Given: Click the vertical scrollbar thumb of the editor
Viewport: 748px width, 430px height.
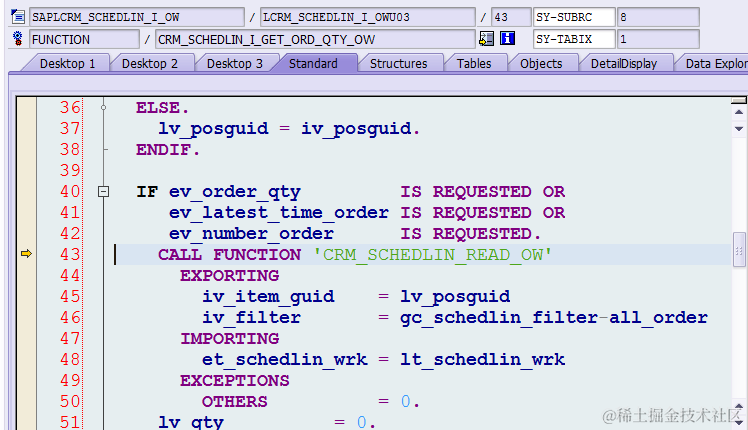Looking at the screenshot, I should pos(739,251).
